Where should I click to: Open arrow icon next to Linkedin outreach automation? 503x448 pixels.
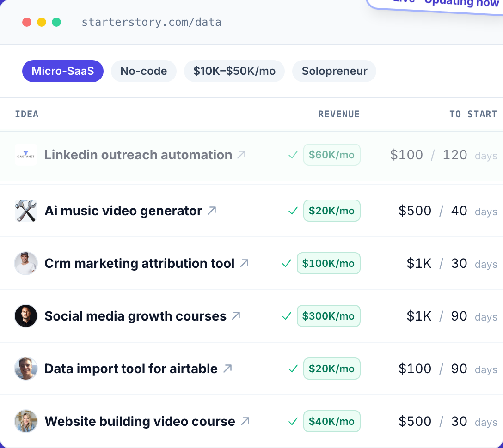pos(241,155)
